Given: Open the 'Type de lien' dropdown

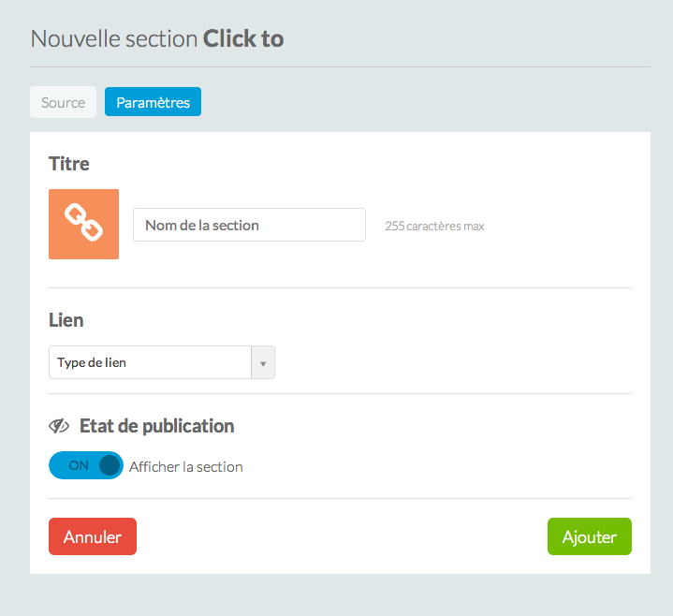Looking at the screenshot, I should click(x=151, y=362).
